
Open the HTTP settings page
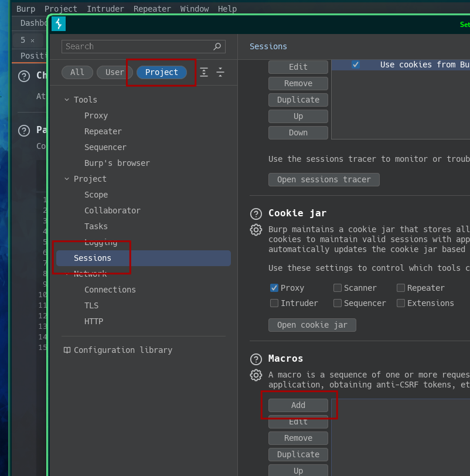coord(94,321)
